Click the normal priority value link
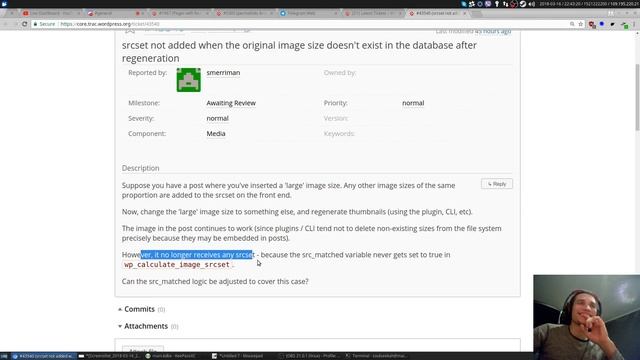The height and width of the screenshot is (360, 640). (413, 103)
